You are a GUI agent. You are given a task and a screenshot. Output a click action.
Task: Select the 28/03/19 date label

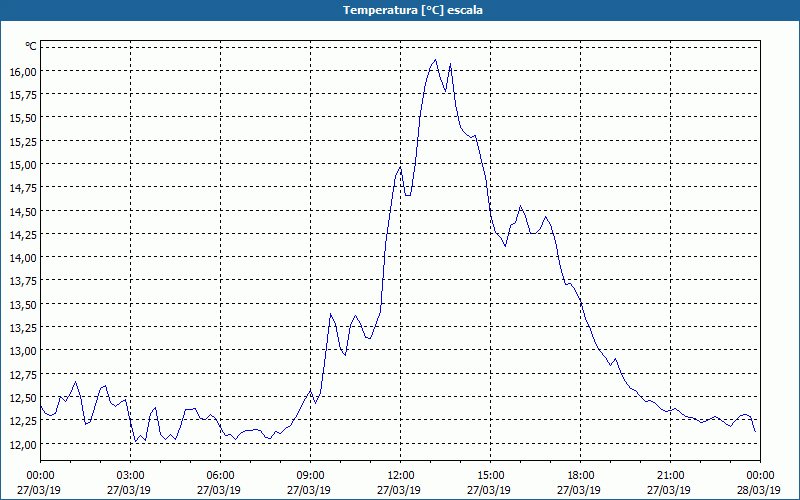[760, 490]
